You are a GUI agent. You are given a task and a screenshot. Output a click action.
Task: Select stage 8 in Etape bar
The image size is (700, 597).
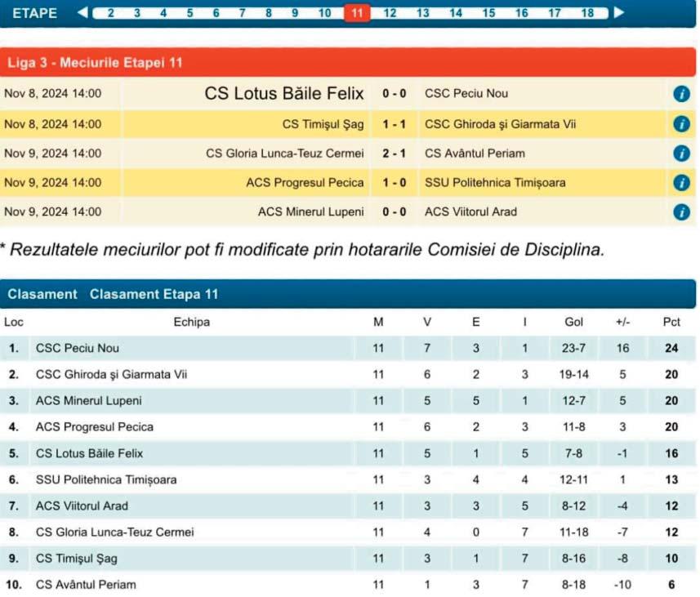click(x=268, y=13)
